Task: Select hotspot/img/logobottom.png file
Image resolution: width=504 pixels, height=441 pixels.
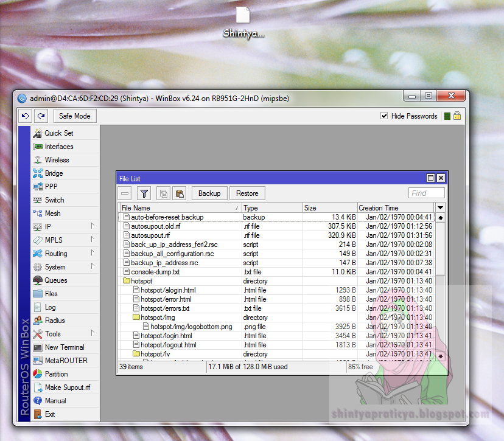Action: 276,327
